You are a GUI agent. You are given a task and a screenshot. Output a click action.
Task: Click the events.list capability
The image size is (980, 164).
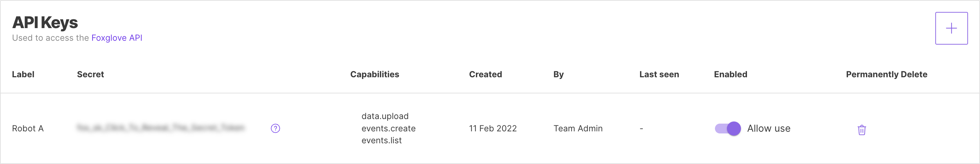pyautogui.click(x=382, y=140)
